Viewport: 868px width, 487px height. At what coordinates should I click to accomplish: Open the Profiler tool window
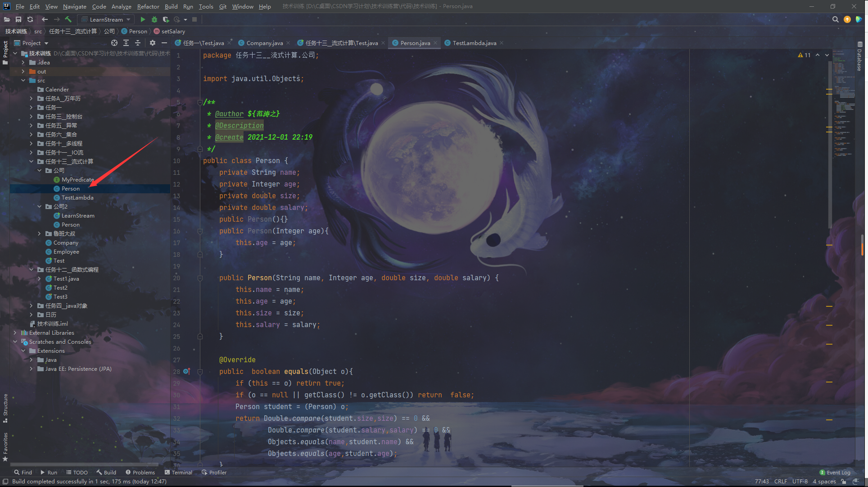click(x=214, y=472)
